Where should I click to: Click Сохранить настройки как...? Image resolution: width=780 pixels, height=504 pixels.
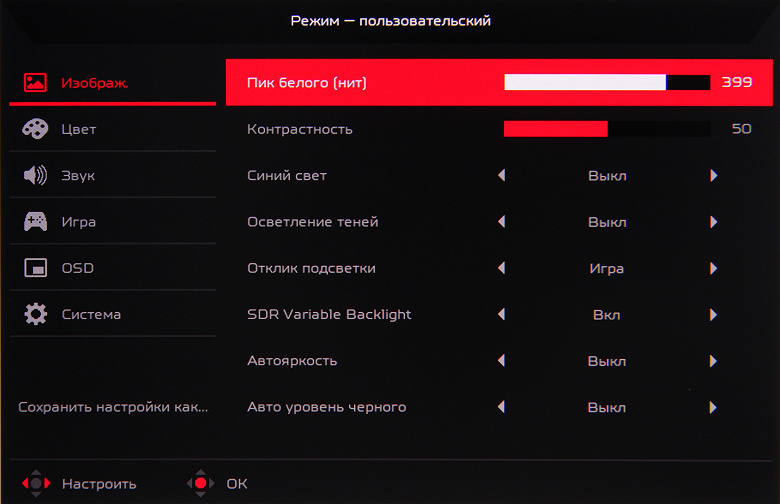point(113,407)
